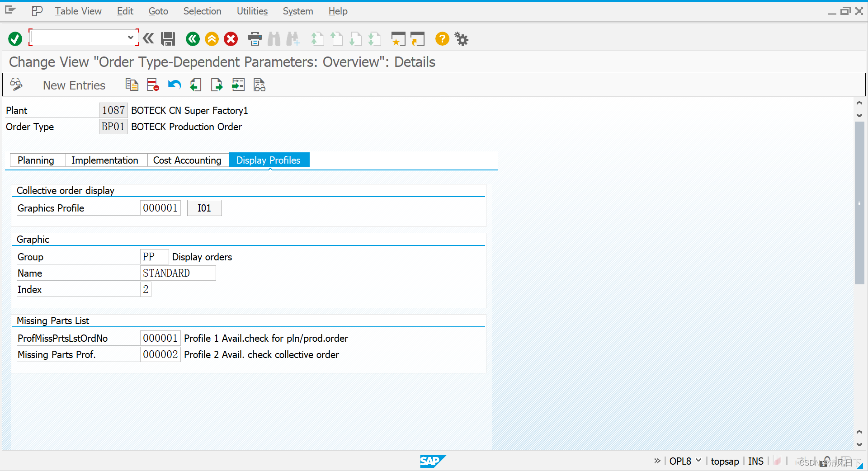Open the Table View menu
Screen dimensions: 868x471
(78, 11)
